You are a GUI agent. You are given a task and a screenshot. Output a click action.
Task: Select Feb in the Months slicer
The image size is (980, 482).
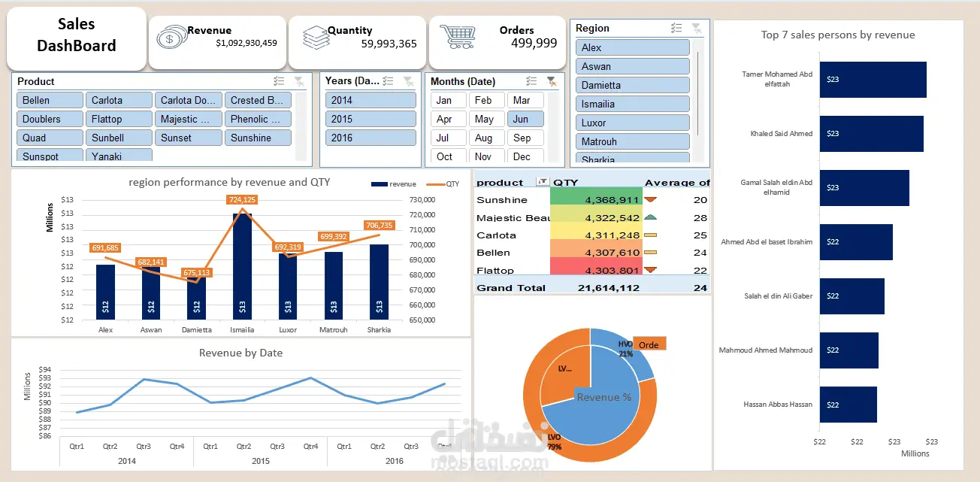click(487, 100)
